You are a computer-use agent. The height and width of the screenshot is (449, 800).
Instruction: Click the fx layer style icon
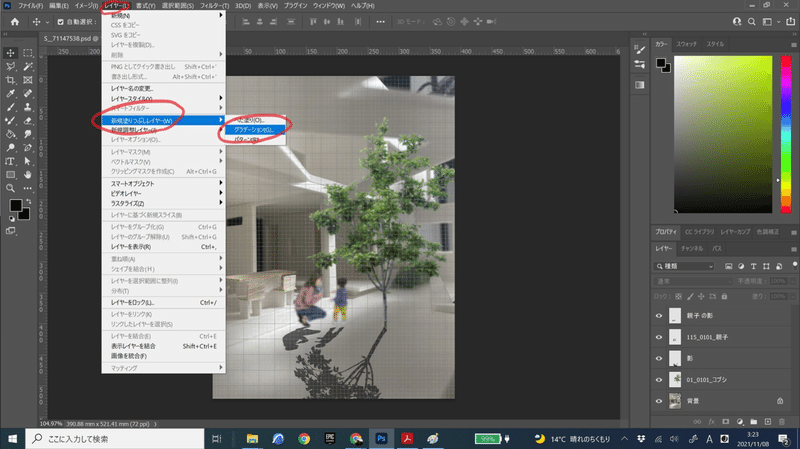711,421
